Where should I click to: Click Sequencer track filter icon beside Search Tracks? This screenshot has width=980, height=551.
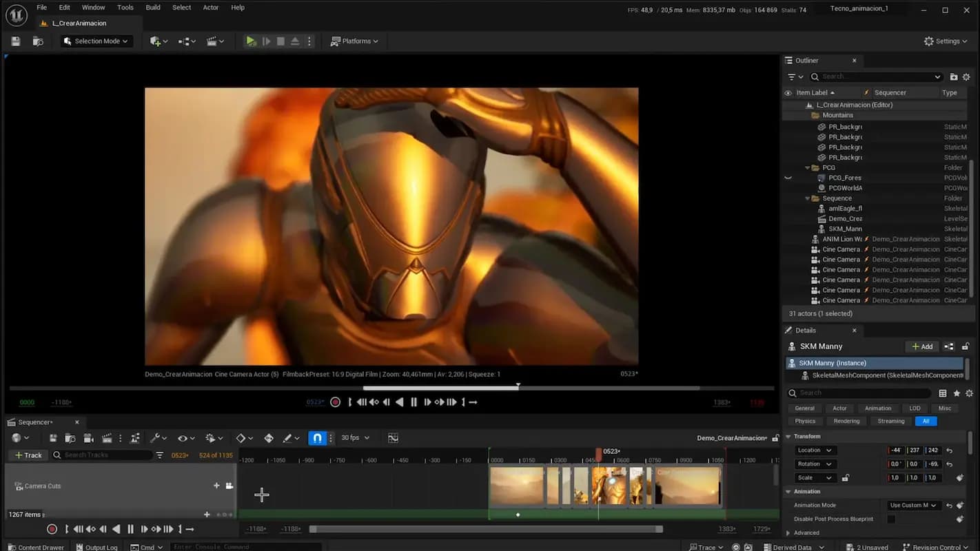click(160, 455)
